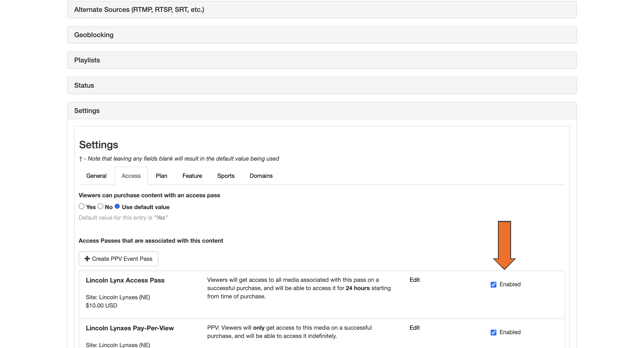Uncheck Enabled for Lincoln Lynx Access Pass
644x348 pixels.
point(493,284)
